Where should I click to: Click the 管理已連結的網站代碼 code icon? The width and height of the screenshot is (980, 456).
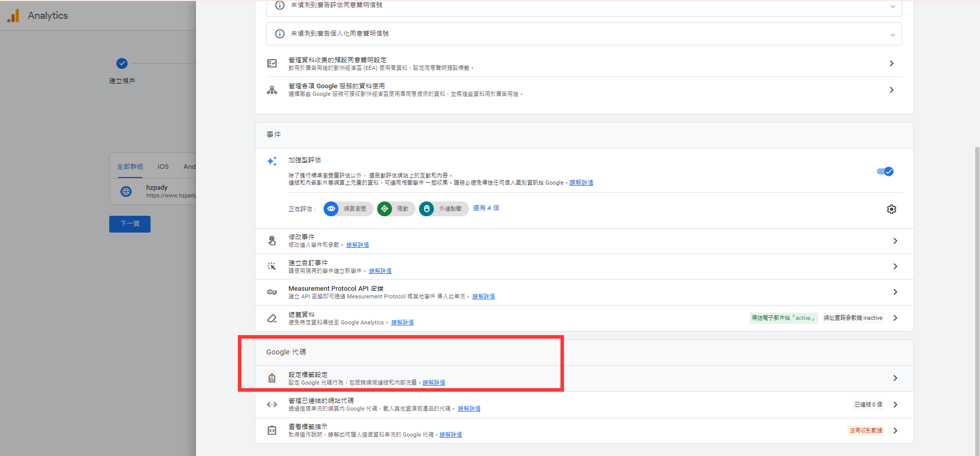click(272, 404)
